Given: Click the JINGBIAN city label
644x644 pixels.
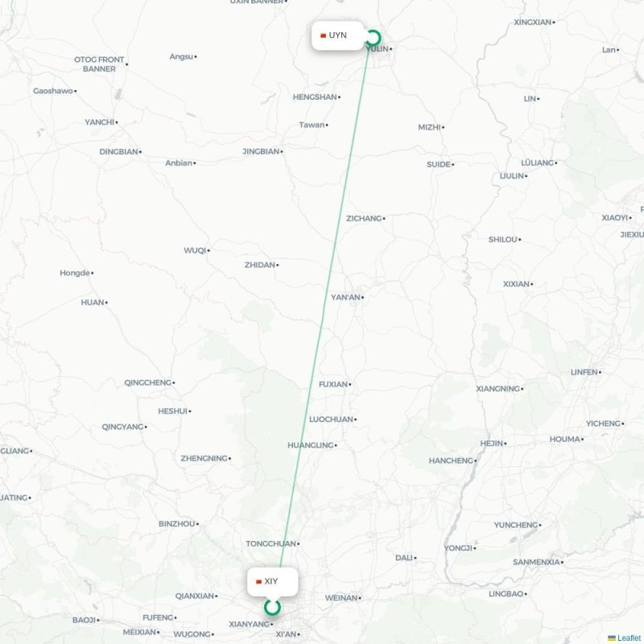Looking at the screenshot, I should click(x=261, y=151).
